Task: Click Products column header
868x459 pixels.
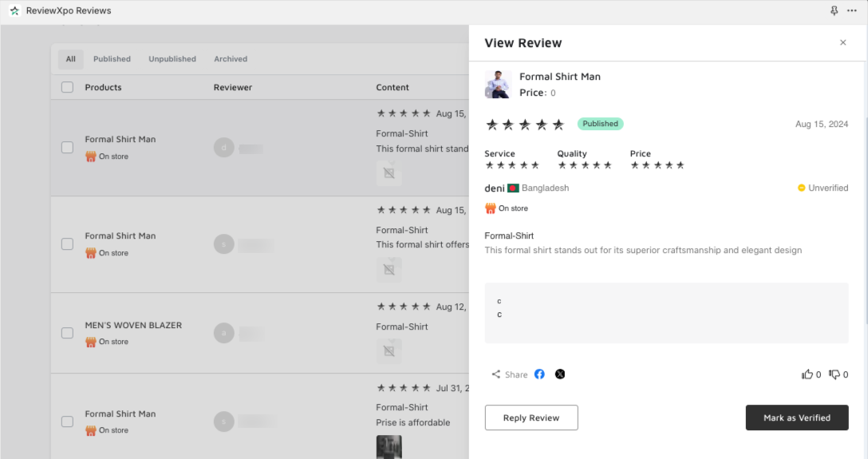Action: [103, 87]
